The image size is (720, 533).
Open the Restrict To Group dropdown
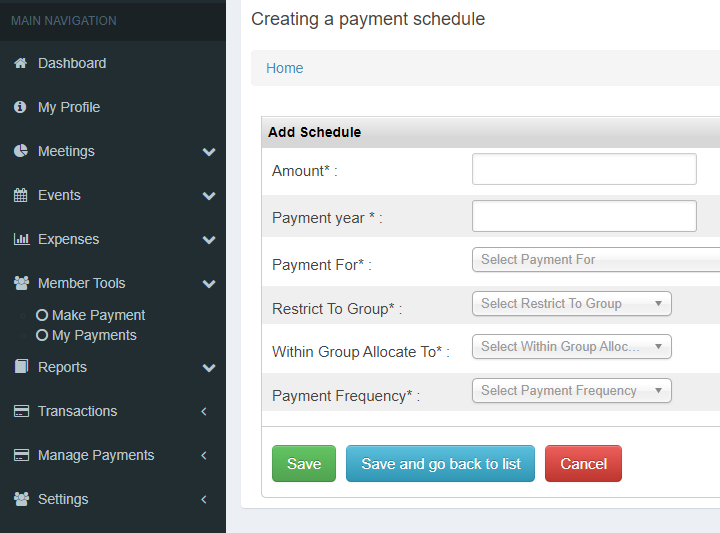(x=572, y=303)
